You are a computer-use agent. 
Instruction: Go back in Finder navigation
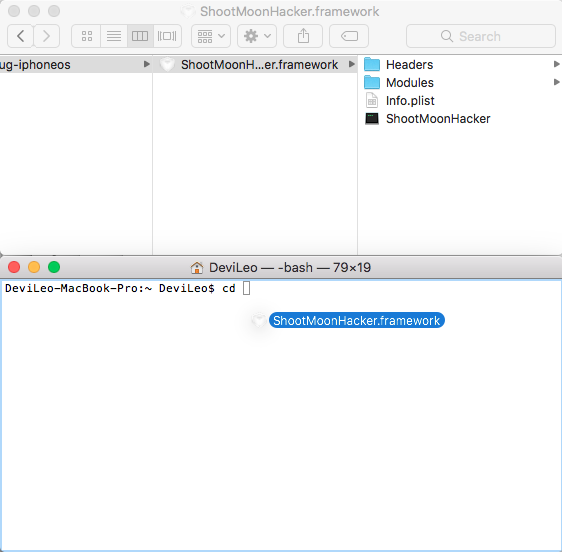(x=20, y=36)
